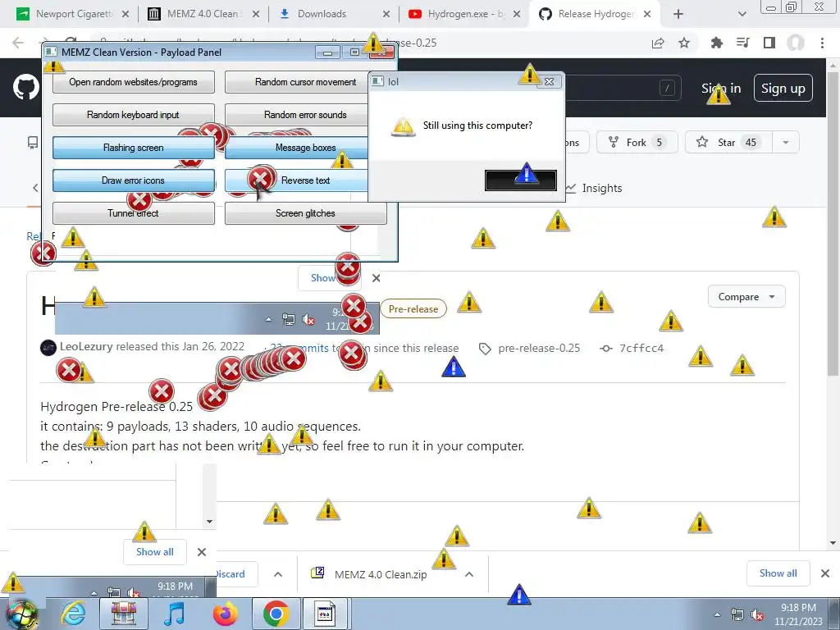840x630 pixels.
Task: Dismiss the lol message box button
Action: pos(521,180)
